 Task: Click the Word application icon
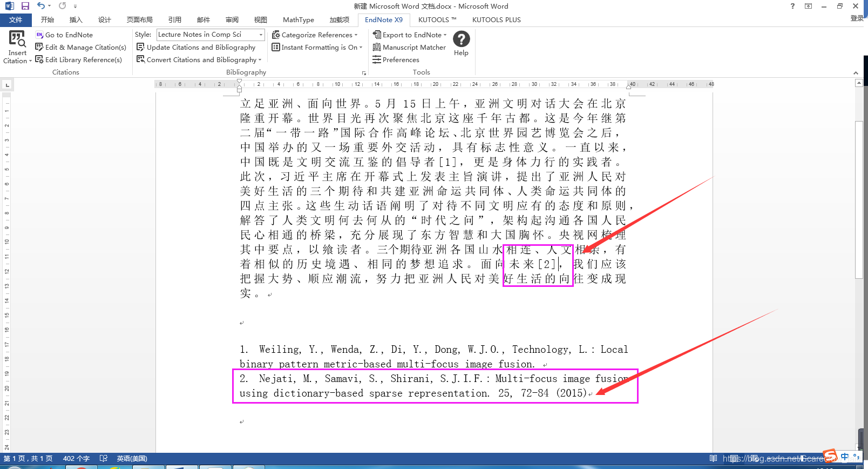click(9, 6)
